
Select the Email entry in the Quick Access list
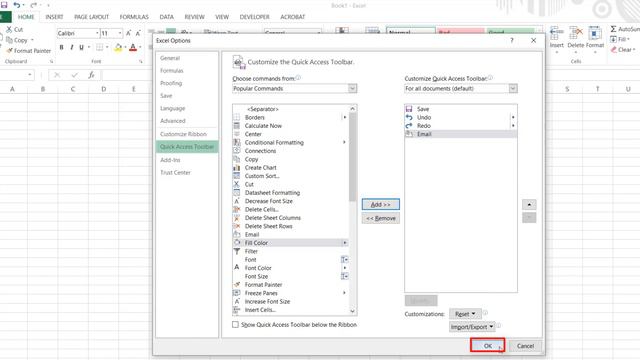[x=461, y=134]
